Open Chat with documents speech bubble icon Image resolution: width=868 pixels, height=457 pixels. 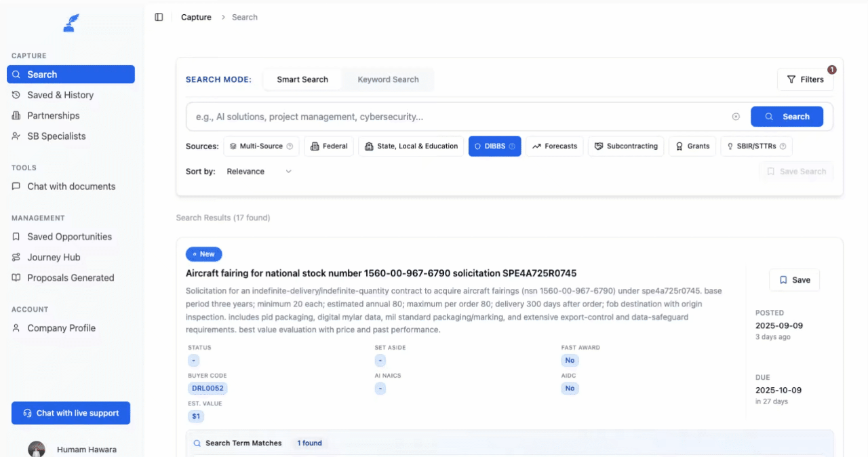tap(16, 186)
